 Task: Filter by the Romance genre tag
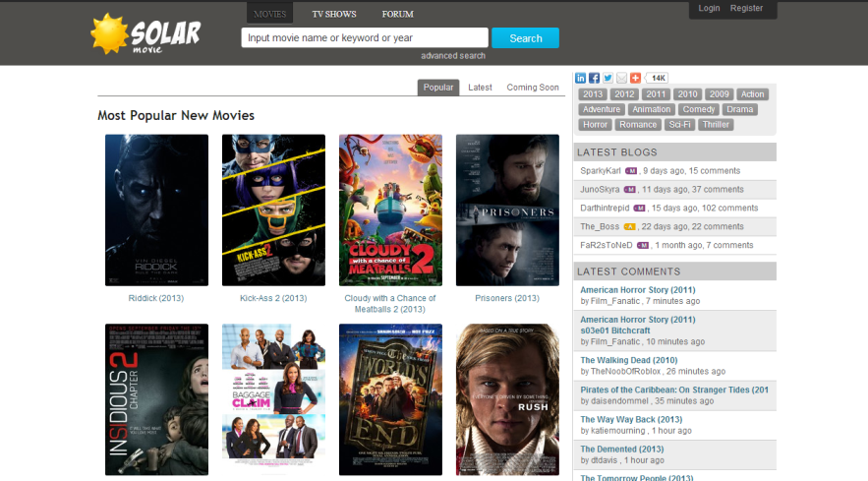tap(638, 125)
